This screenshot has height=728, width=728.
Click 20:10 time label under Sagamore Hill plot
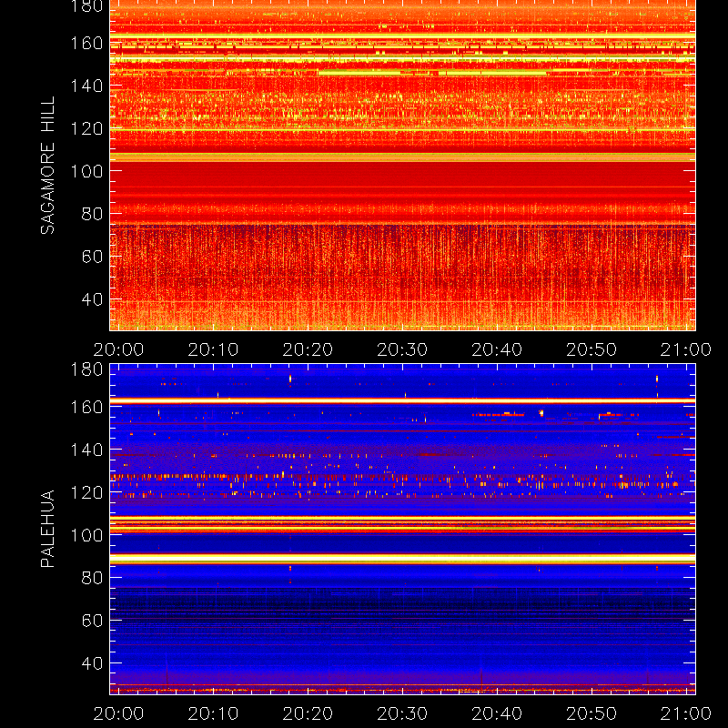click(213, 349)
